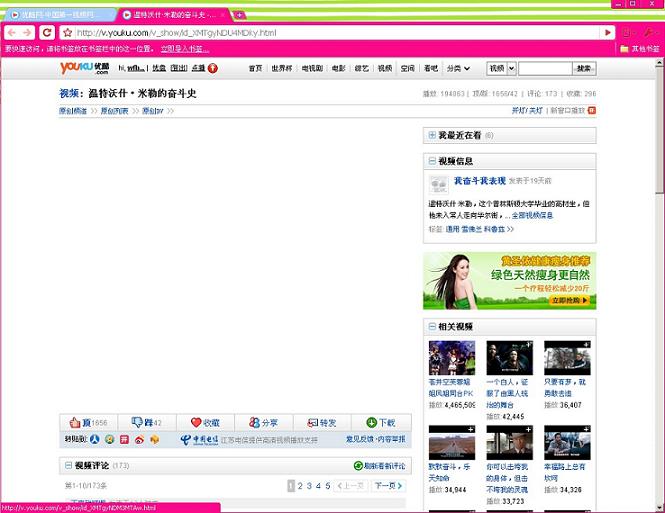
Task: Click the 搜索 search button
Action: pos(584,69)
